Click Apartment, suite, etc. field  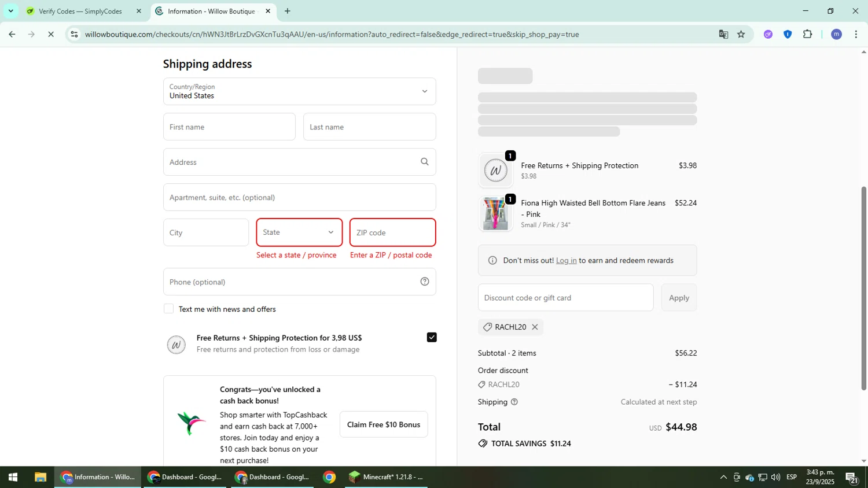coord(300,197)
